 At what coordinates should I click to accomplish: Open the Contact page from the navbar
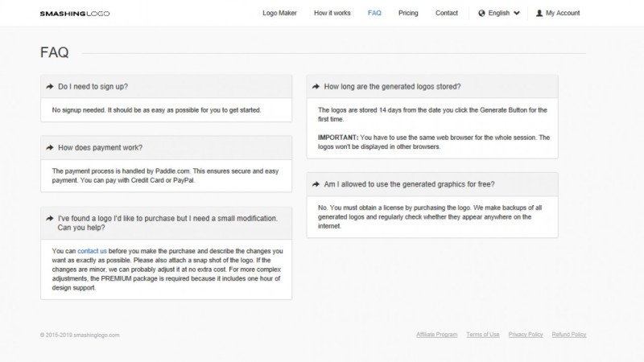point(447,14)
